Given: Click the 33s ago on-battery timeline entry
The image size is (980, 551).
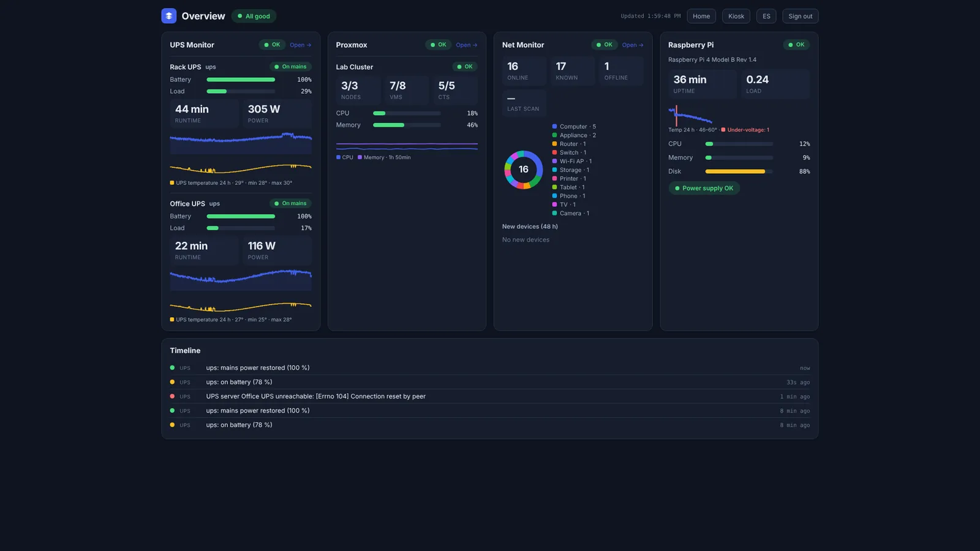Looking at the screenshot, I should point(490,382).
